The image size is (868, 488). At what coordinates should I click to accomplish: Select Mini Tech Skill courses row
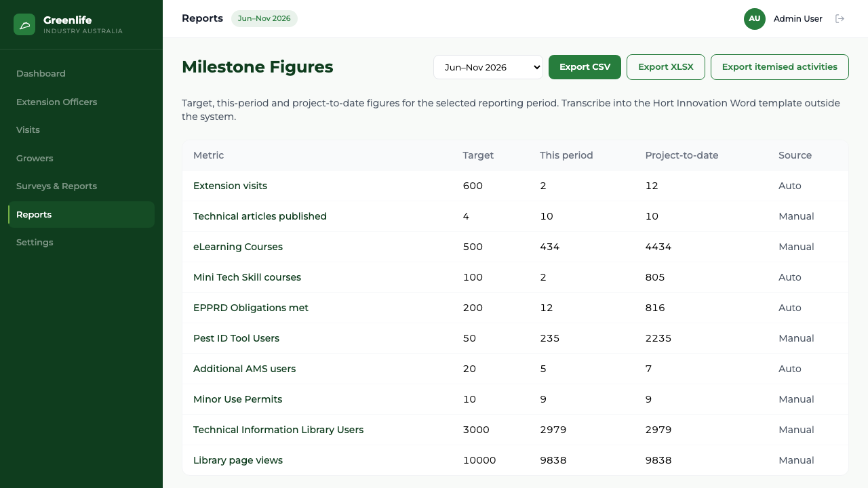point(515,277)
